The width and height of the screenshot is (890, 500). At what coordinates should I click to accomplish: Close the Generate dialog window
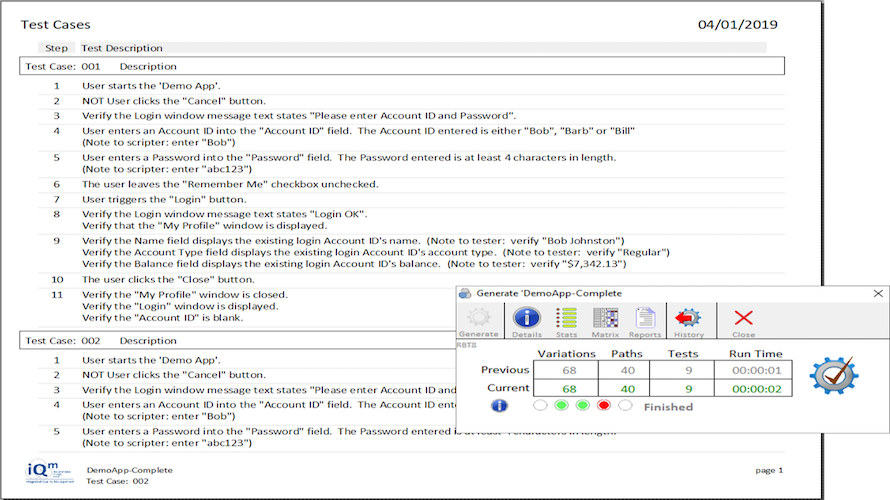878,293
